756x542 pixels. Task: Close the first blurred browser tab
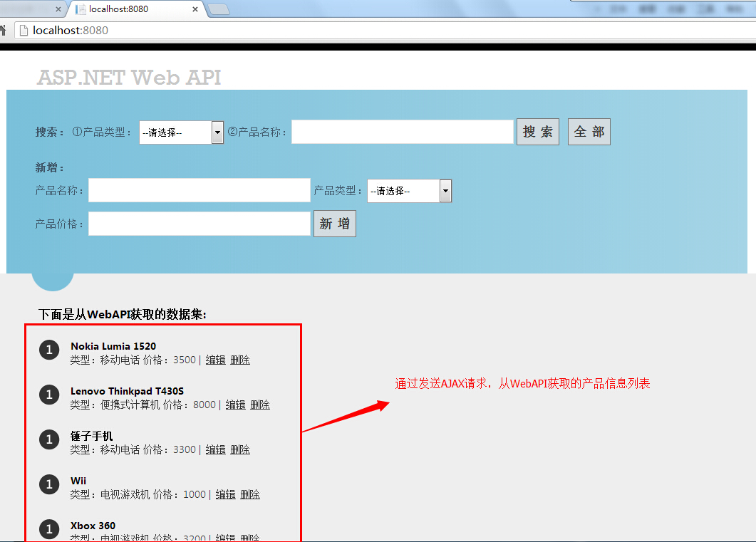58,9
